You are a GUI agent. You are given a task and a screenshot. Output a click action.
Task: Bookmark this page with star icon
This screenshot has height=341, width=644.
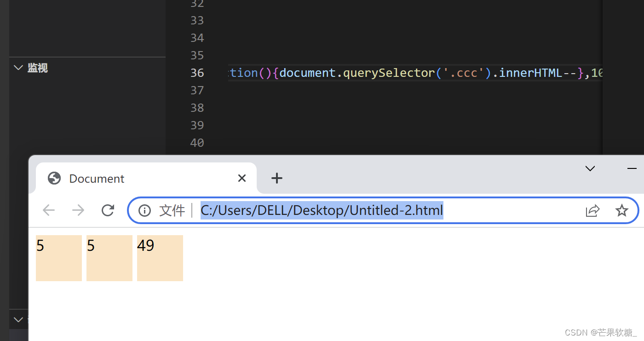[621, 211]
